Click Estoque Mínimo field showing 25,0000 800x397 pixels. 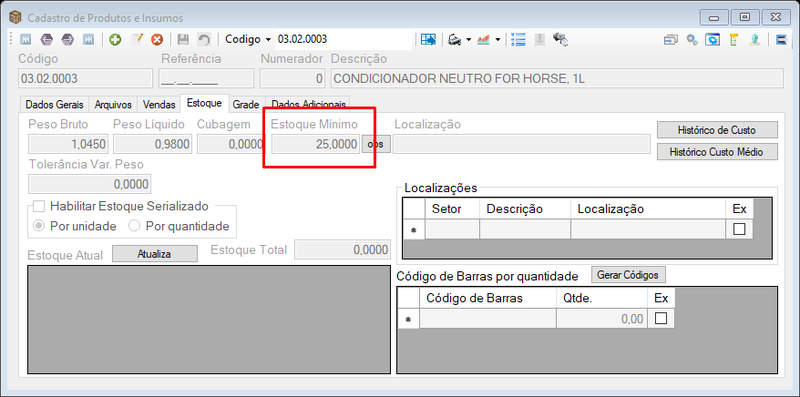click(316, 144)
